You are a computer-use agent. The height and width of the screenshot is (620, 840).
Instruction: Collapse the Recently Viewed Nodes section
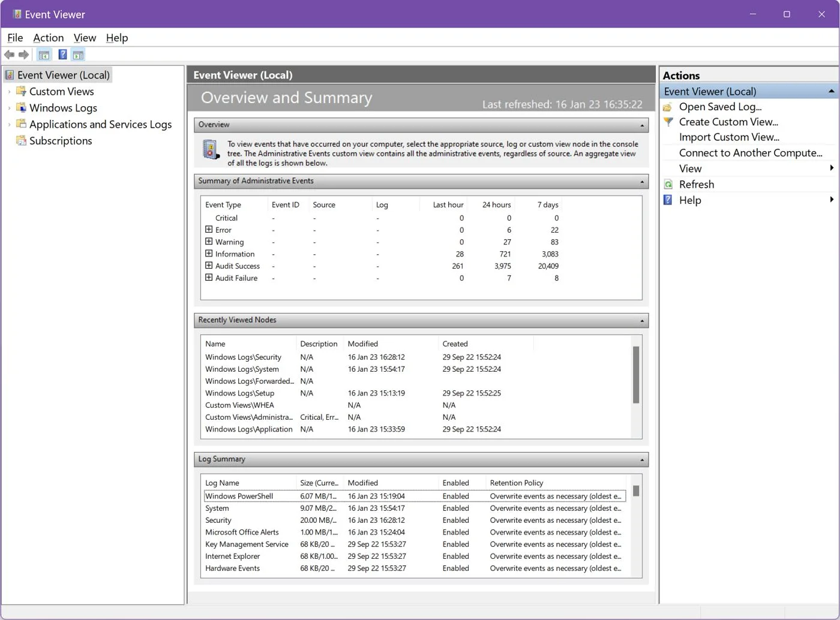[x=642, y=321]
